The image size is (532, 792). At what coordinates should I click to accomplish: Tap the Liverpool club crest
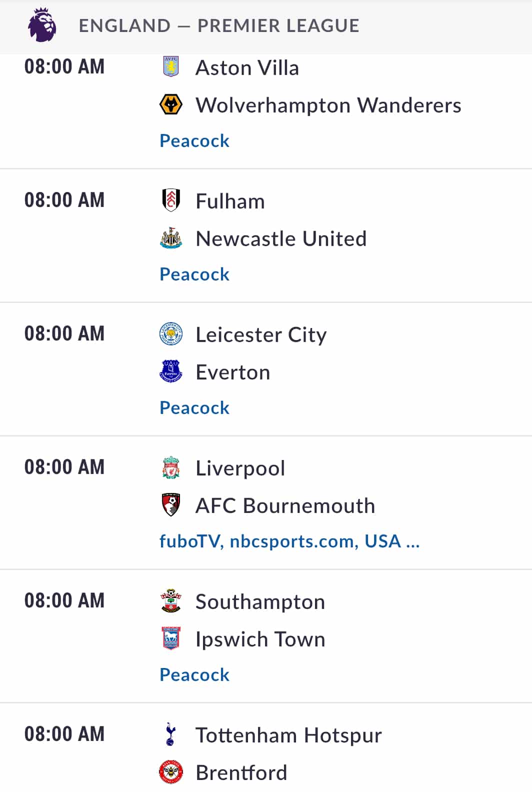[x=171, y=467]
